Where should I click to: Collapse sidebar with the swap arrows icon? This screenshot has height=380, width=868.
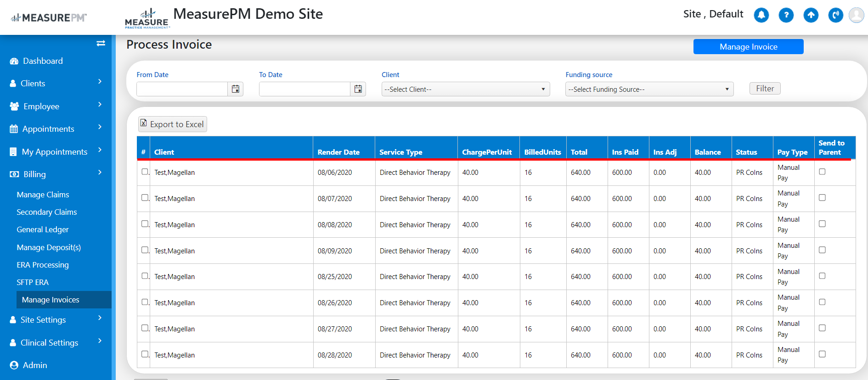[x=101, y=43]
